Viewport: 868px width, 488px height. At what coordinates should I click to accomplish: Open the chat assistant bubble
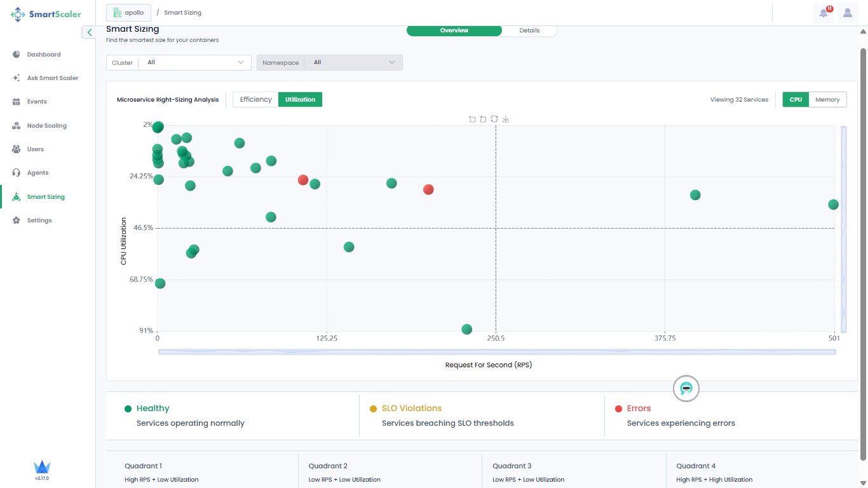pos(686,388)
